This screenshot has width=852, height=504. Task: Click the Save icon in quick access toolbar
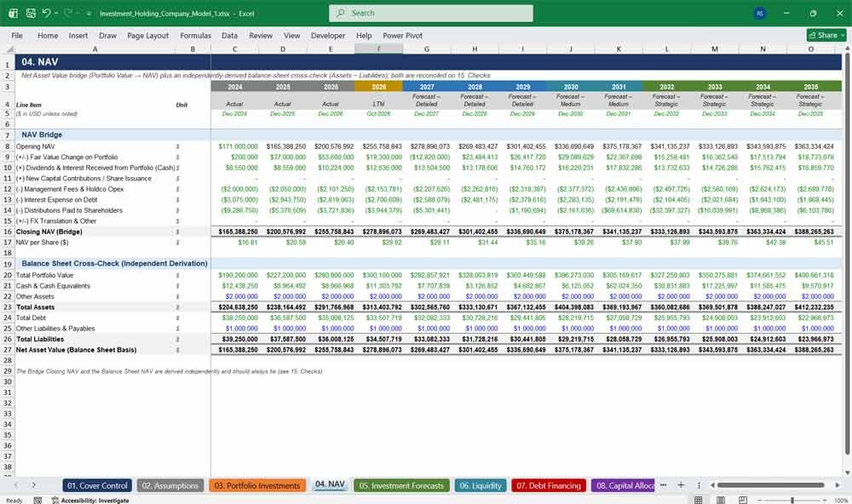31,13
